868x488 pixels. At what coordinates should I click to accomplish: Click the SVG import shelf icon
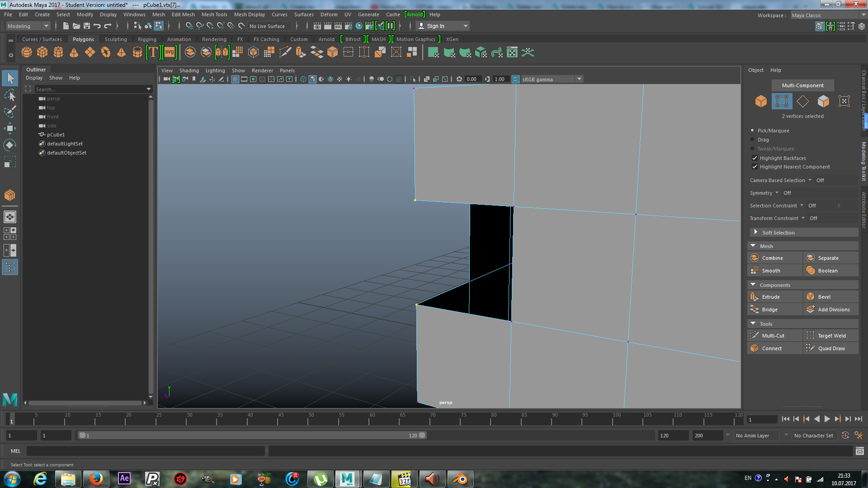tap(170, 52)
